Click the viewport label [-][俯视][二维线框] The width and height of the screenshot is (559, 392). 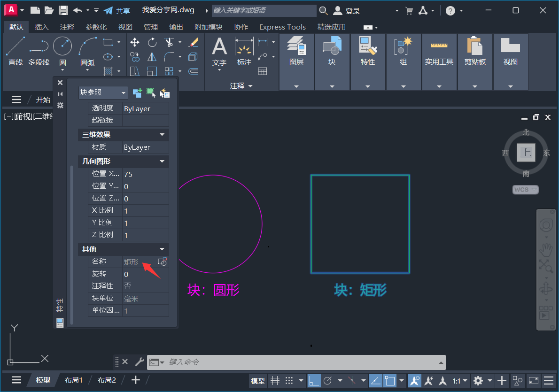tap(29, 116)
